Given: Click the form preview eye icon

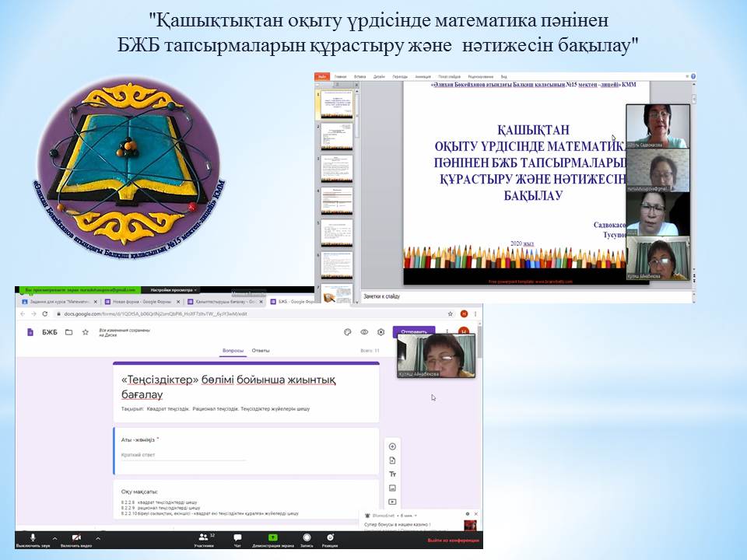Looking at the screenshot, I should 364,332.
